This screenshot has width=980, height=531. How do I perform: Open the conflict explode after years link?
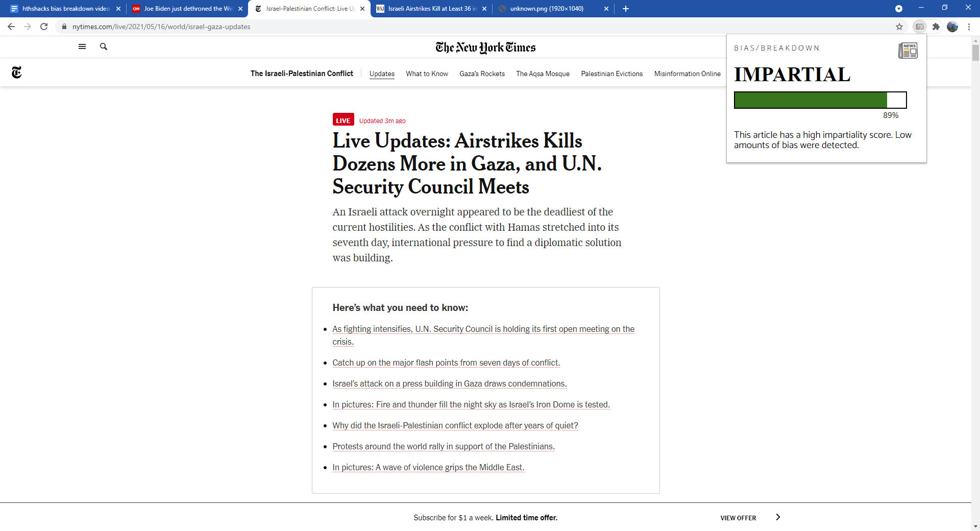455,425
